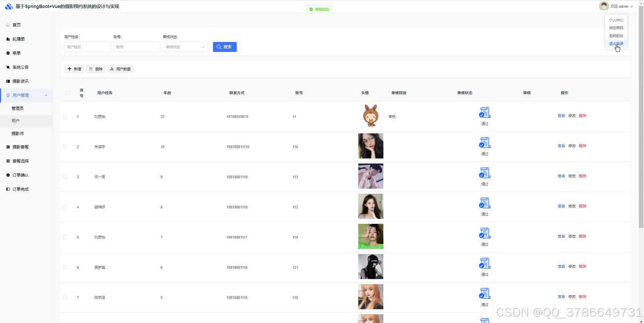Click 查看 link for 朱泽宇
644x323 pixels.
click(561, 146)
